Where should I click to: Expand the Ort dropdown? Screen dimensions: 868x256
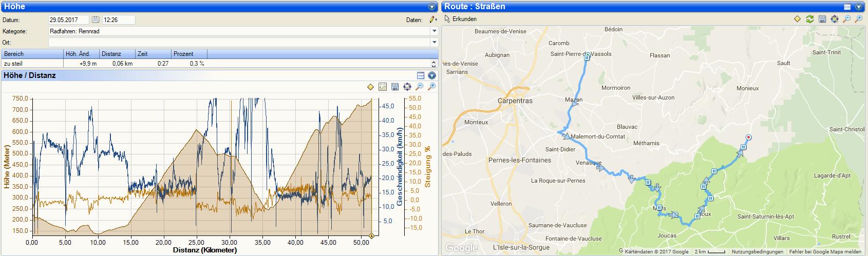(434, 43)
